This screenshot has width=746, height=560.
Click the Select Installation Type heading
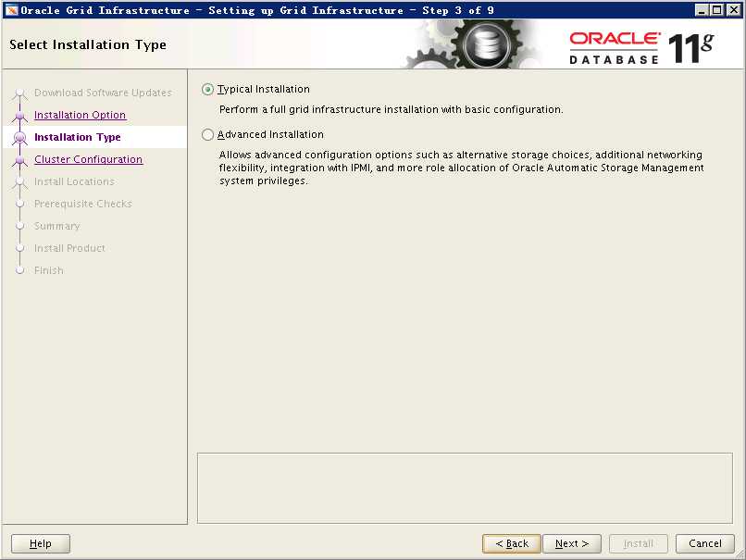(x=88, y=44)
